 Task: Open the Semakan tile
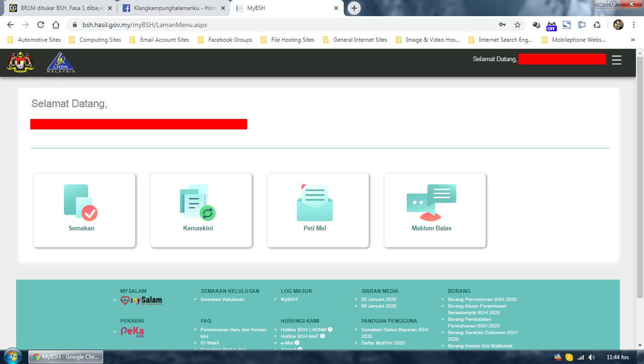(x=85, y=210)
